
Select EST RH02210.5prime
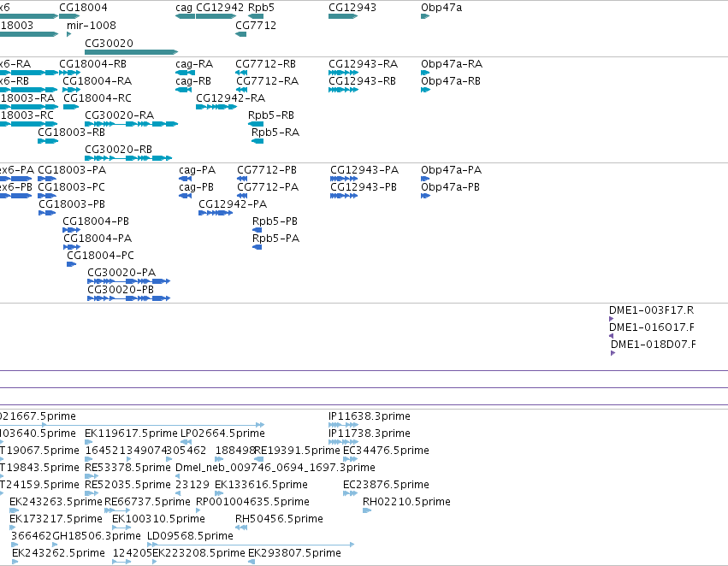(x=406, y=502)
